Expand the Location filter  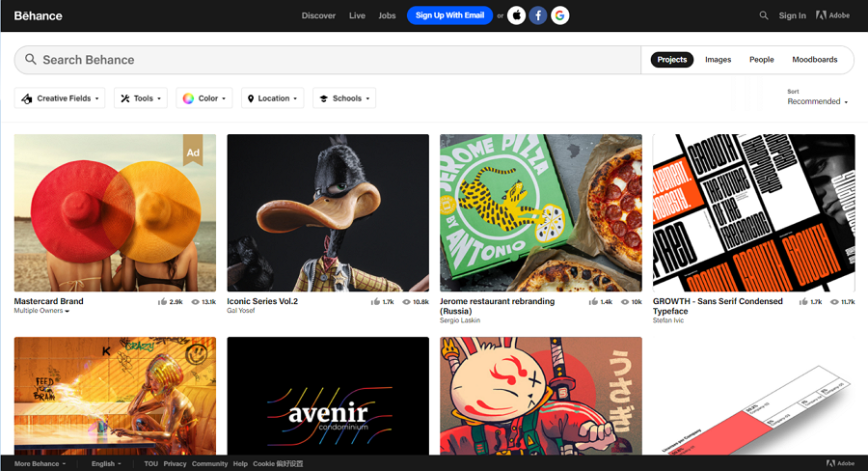click(272, 98)
